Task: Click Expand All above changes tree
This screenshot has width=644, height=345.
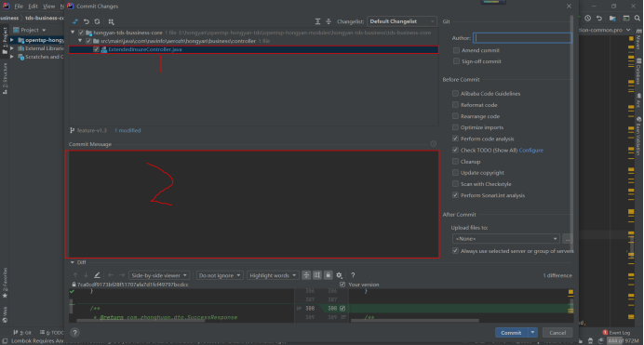Action: [x=318, y=21]
